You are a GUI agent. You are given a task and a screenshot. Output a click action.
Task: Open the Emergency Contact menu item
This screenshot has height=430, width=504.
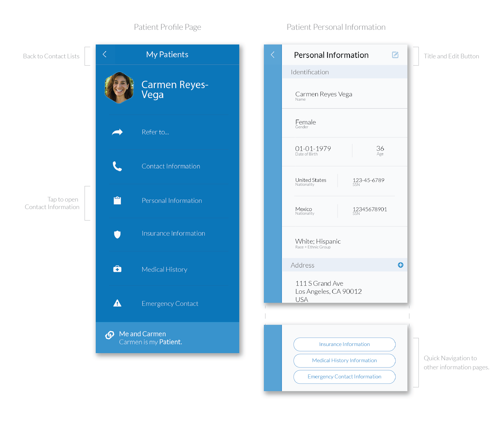click(170, 304)
